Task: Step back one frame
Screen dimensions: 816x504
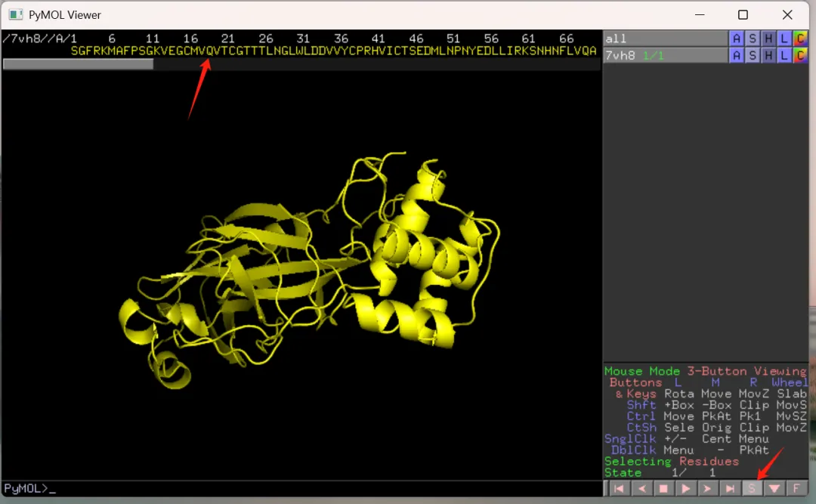Action: click(641, 488)
